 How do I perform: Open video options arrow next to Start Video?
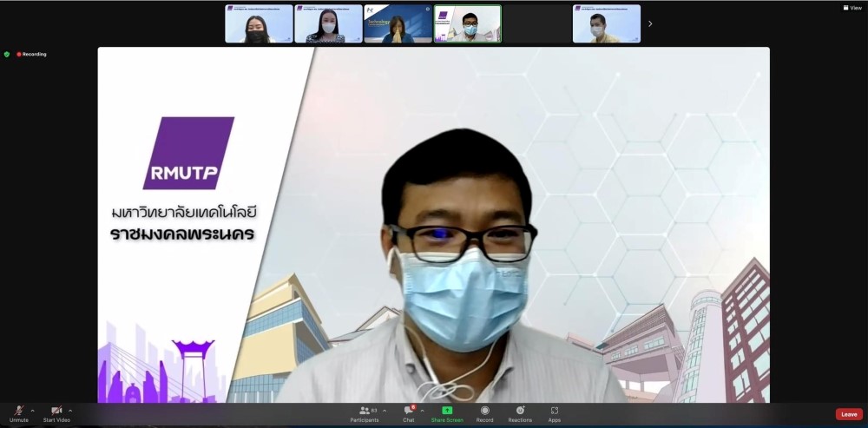pyautogui.click(x=70, y=411)
